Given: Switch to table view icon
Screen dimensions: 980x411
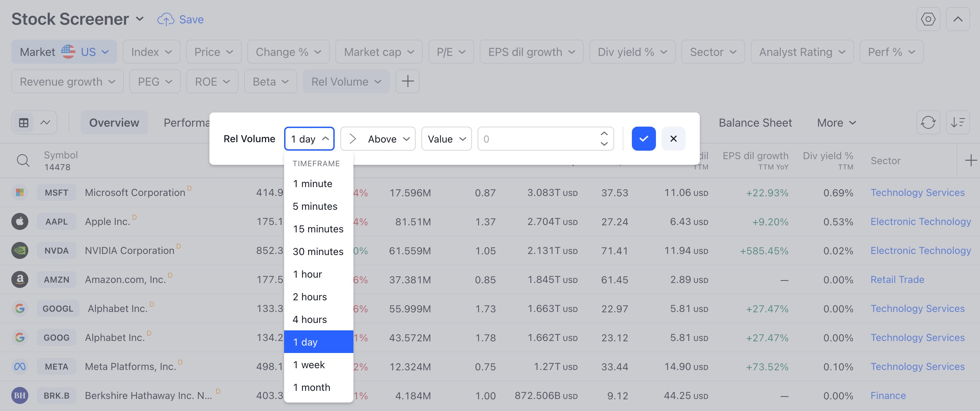Looking at the screenshot, I should point(24,123).
